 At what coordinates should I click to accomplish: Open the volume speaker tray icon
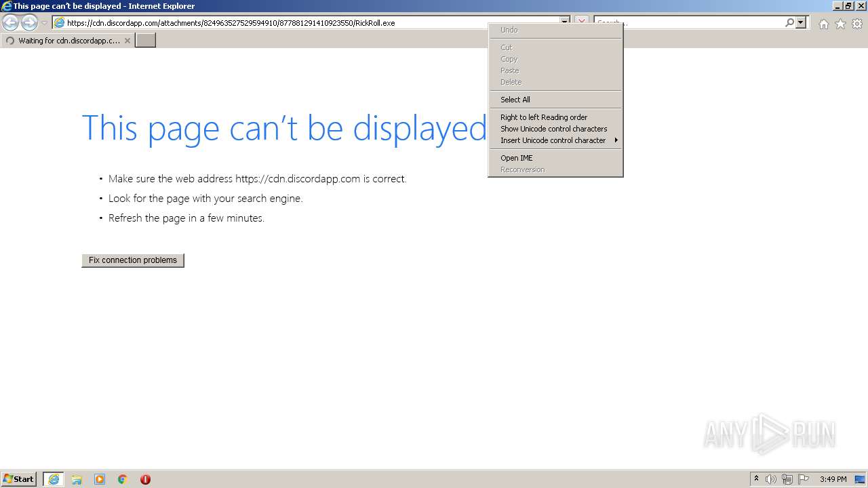coord(771,479)
